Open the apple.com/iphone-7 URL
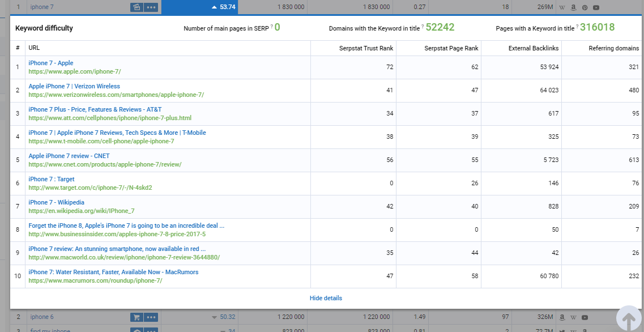This screenshot has width=644, height=332. tap(75, 71)
